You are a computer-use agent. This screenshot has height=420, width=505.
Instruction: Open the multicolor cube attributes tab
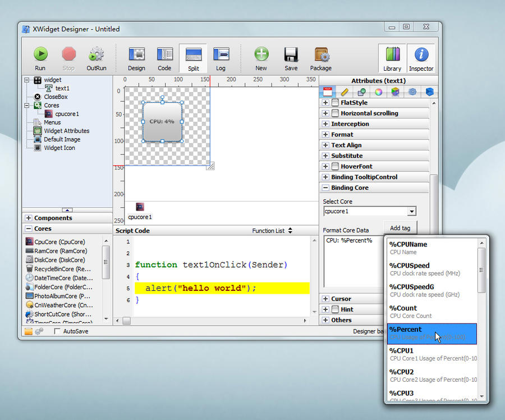395,92
